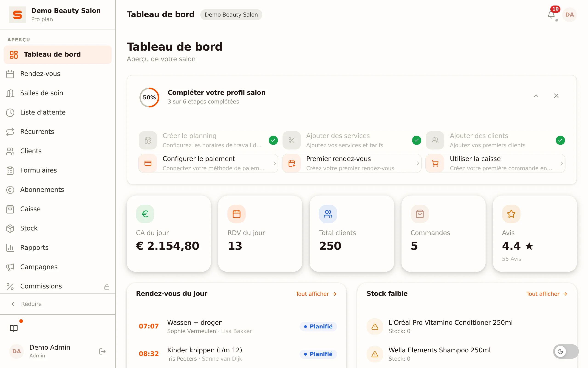
Task: Click the scissors icon of Ajouter des services
Action: [x=291, y=140]
